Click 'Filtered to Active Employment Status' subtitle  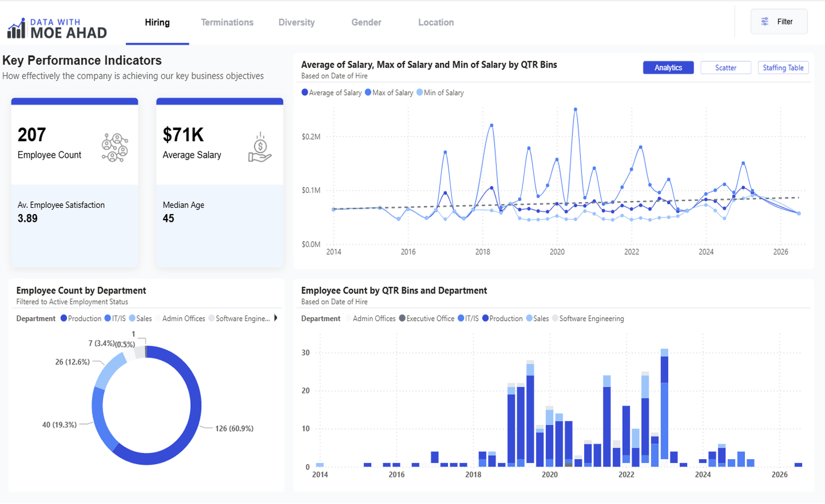click(x=72, y=302)
